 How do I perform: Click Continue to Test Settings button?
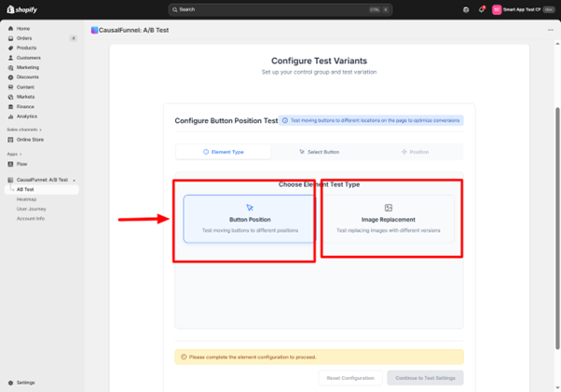(x=425, y=377)
